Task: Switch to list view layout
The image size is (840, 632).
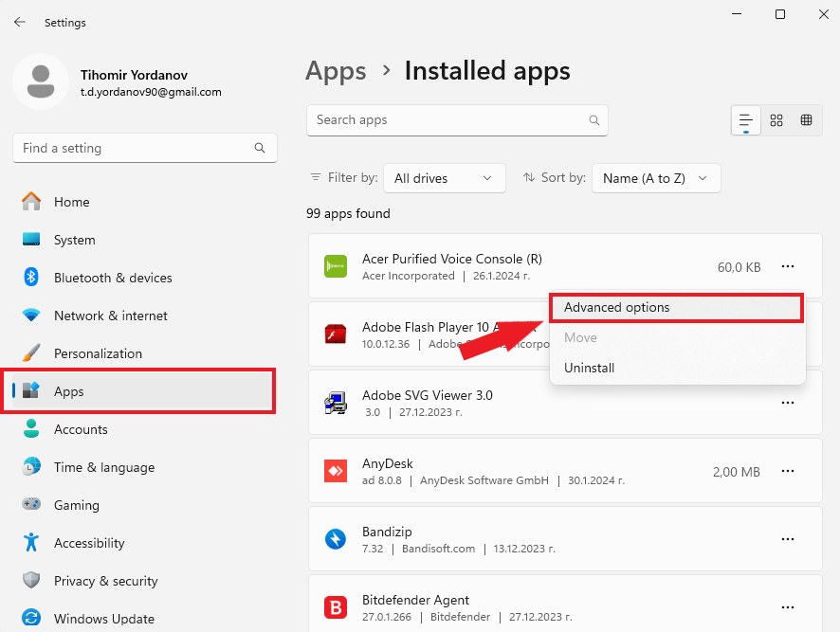Action: click(746, 120)
